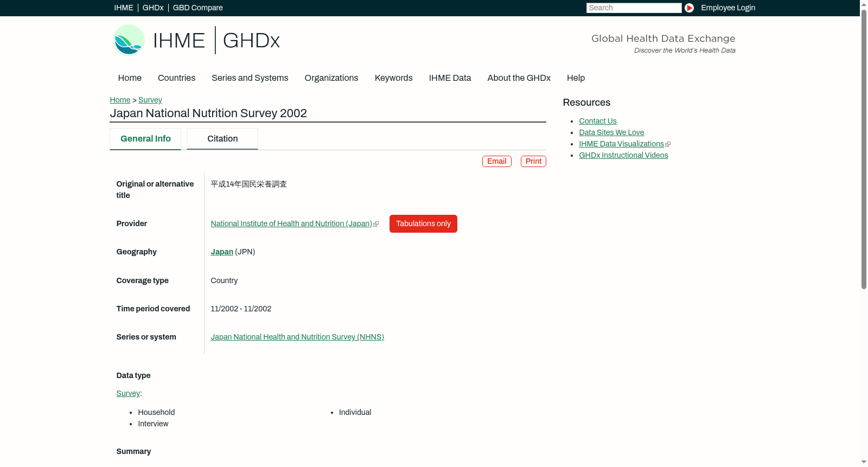This screenshot has width=868, height=467.
Task: Open IHME link in top bar
Action: click(124, 8)
